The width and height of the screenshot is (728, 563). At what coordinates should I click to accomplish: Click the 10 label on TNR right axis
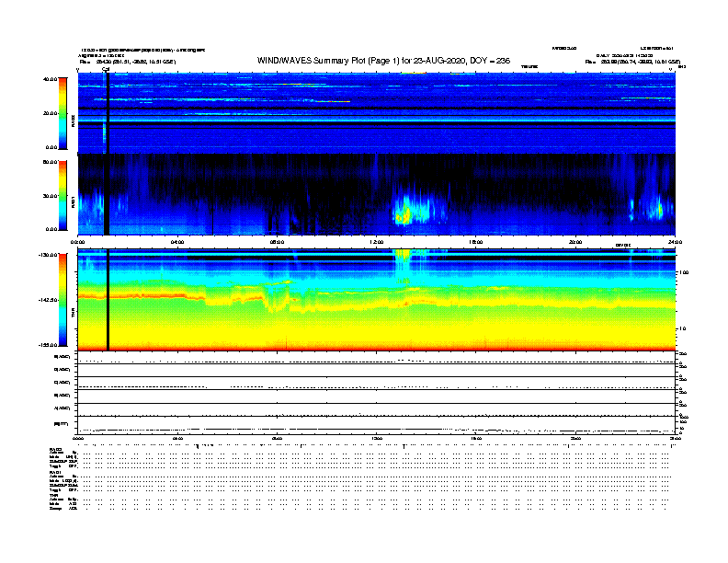[x=684, y=329]
